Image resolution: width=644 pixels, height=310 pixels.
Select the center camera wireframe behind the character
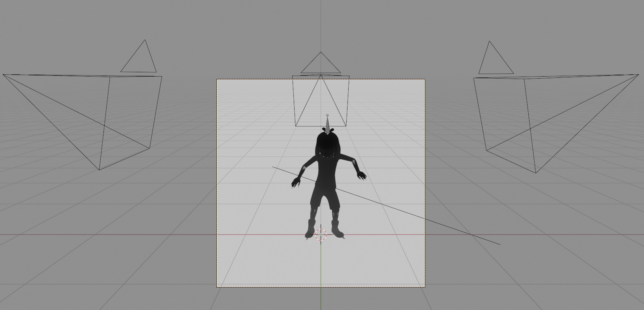321,89
